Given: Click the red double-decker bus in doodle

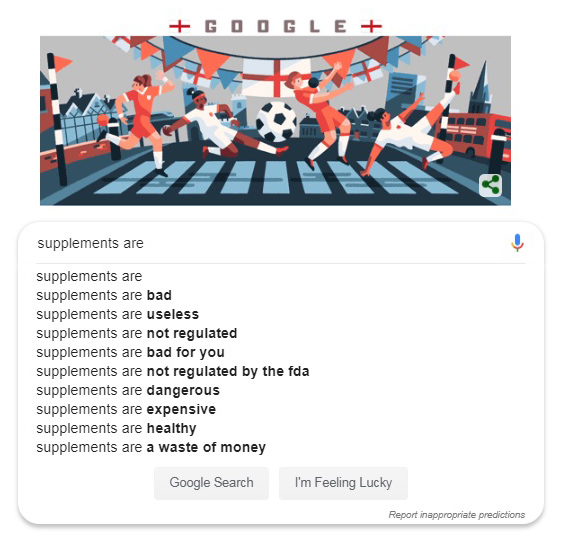Looking at the screenshot, I should coord(474,135).
